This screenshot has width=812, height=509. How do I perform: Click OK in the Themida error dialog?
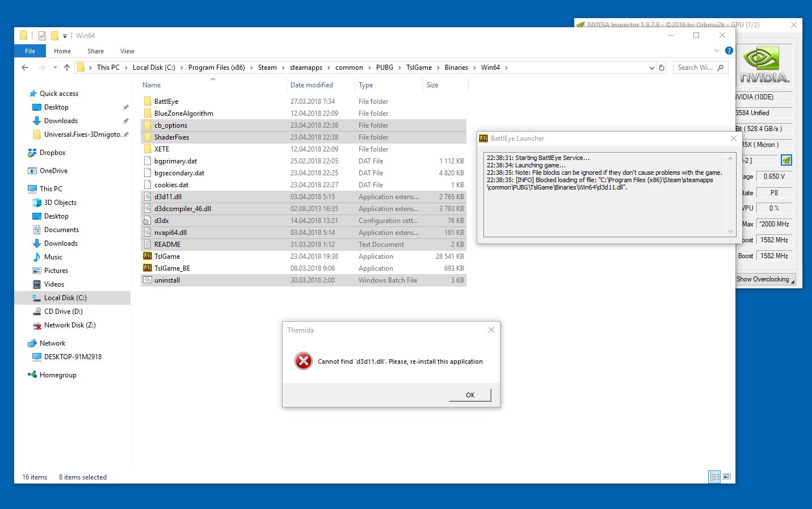470,395
